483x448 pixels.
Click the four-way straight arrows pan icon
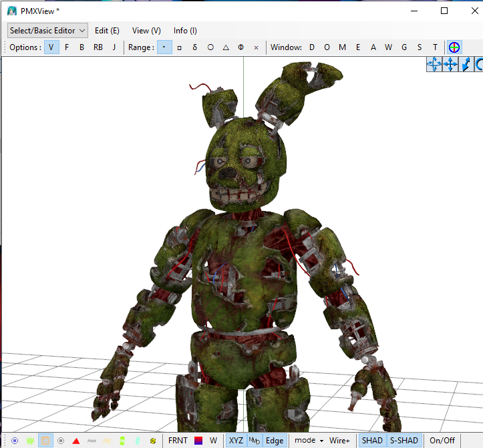[x=450, y=64]
